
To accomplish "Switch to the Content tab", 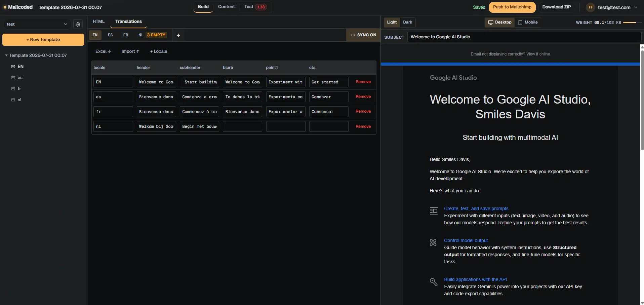I will click(x=226, y=7).
